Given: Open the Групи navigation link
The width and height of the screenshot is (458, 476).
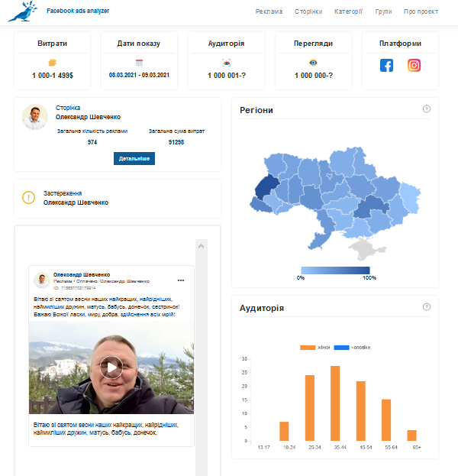Looking at the screenshot, I should click(384, 11).
